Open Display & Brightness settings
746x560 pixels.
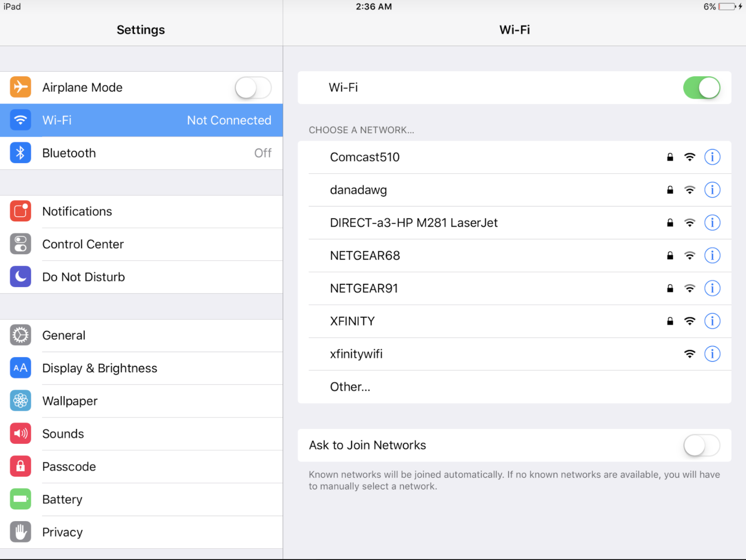pos(100,368)
